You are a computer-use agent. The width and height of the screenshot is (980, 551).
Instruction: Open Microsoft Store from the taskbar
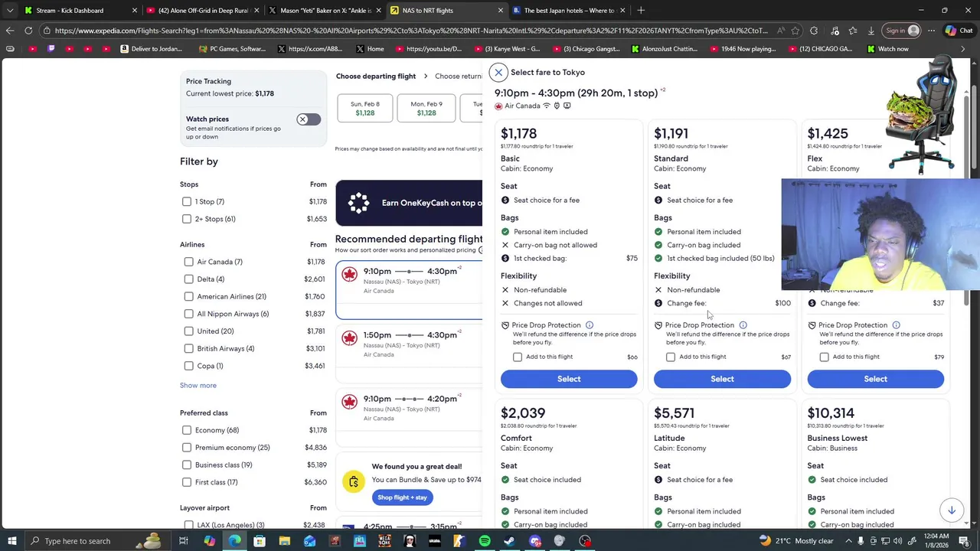tap(260, 541)
